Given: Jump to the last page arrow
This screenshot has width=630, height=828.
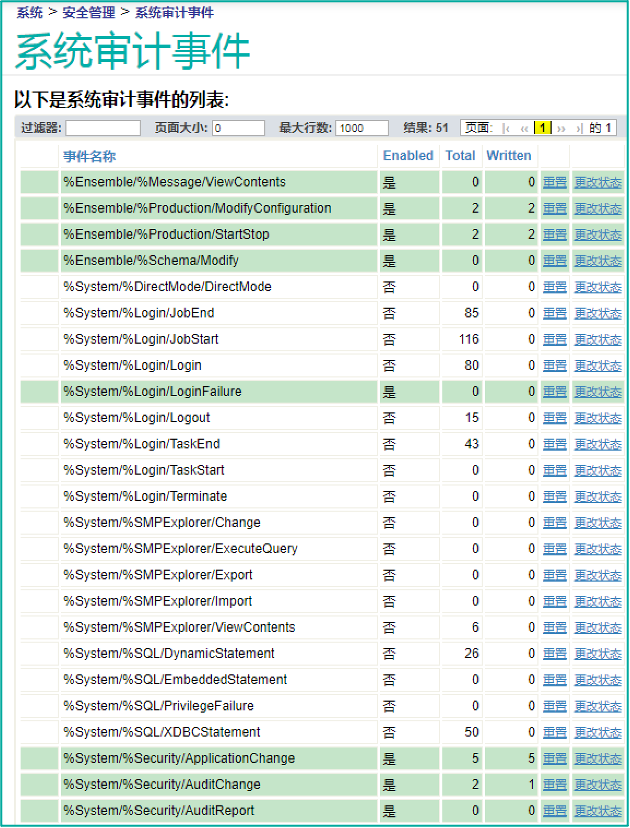Looking at the screenshot, I should tap(579, 128).
